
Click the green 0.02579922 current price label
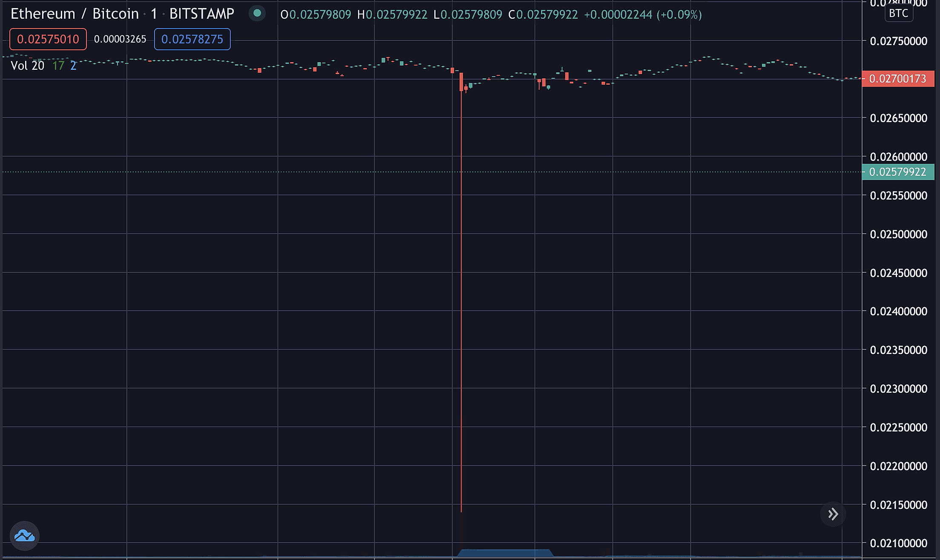pos(898,172)
